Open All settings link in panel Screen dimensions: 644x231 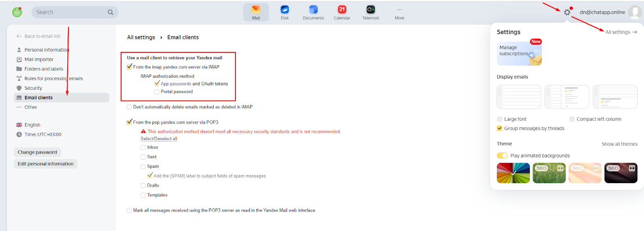[x=621, y=32]
